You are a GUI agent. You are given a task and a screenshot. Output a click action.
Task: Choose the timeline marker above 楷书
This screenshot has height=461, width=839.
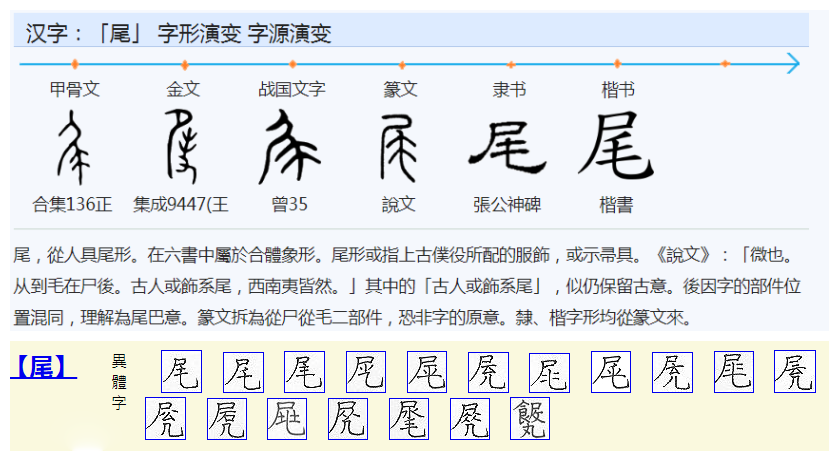click(x=617, y=64)
